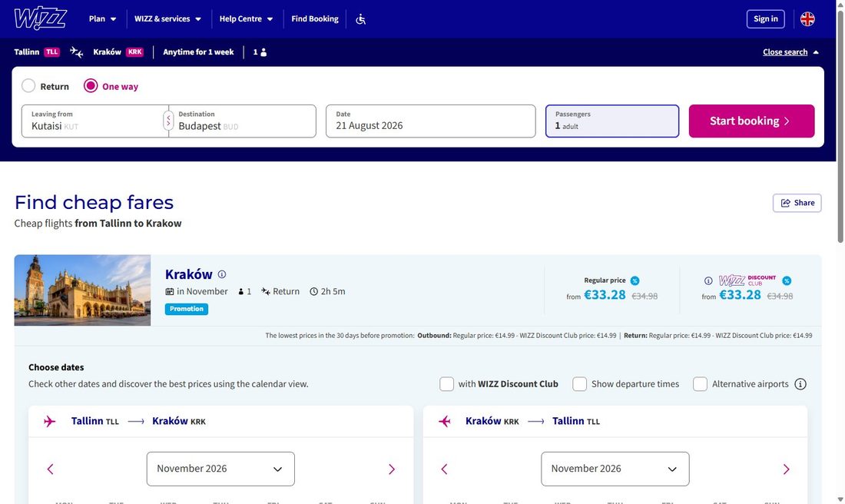Viewport: 845px width, 504px height.
Task: Click the Kraków city photo thumbnail
Action: click(82, 290)
